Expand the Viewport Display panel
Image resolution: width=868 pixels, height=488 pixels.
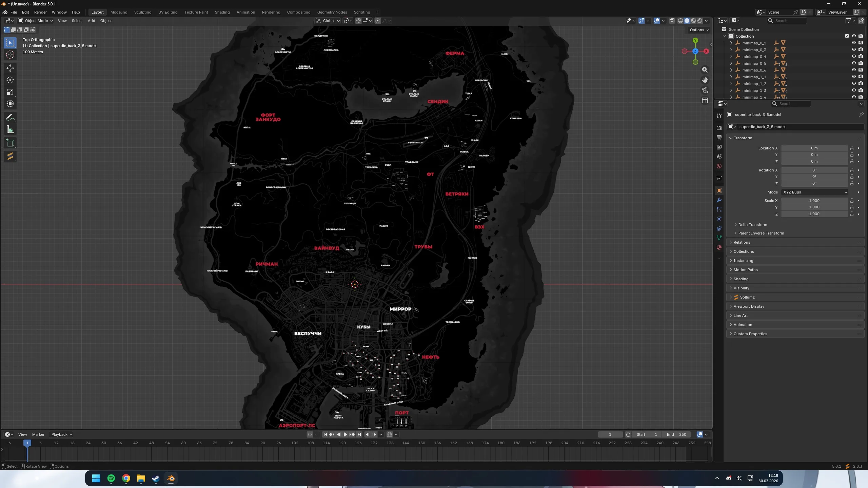749,306
